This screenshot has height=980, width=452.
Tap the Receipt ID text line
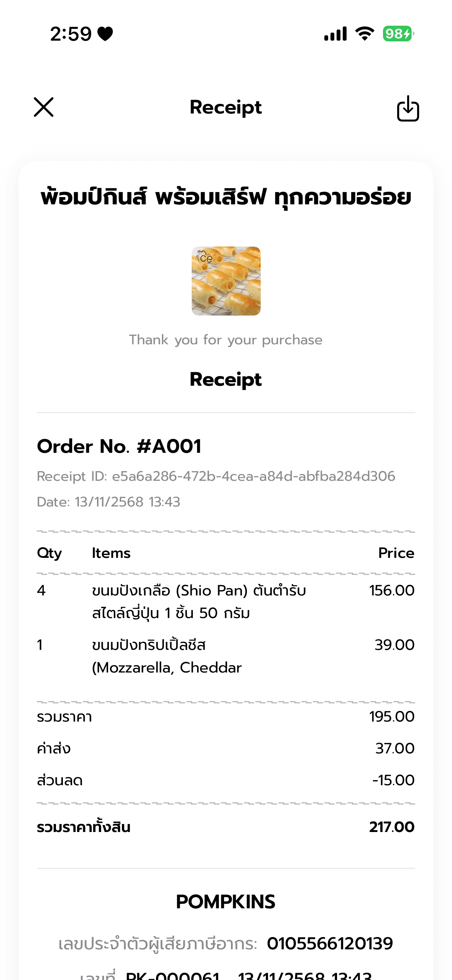216,476
